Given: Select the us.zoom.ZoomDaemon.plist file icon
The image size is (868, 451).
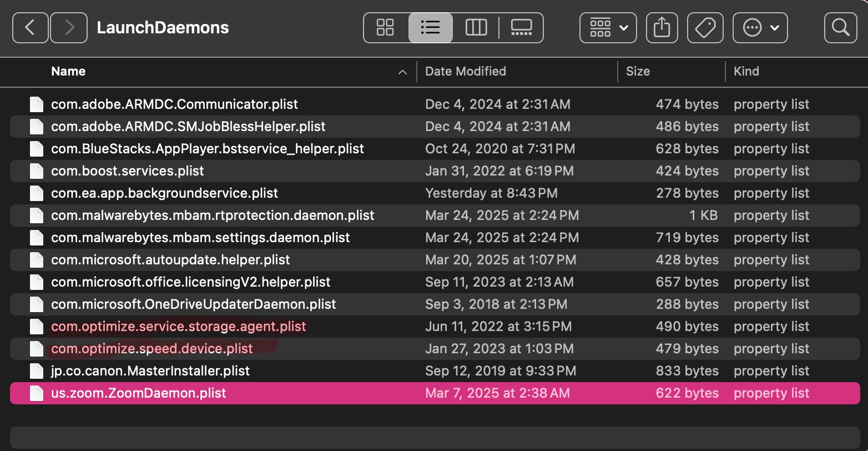Looking at the screenshot, I should tap(37, 393).
